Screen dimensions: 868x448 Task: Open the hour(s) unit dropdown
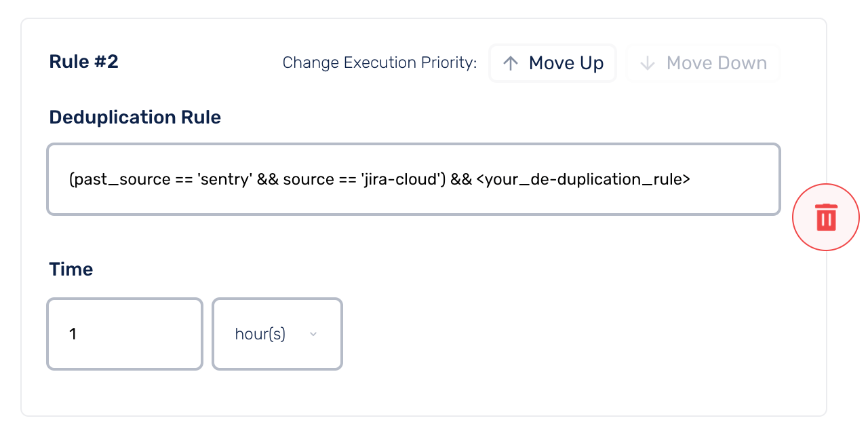pos(277,334)
